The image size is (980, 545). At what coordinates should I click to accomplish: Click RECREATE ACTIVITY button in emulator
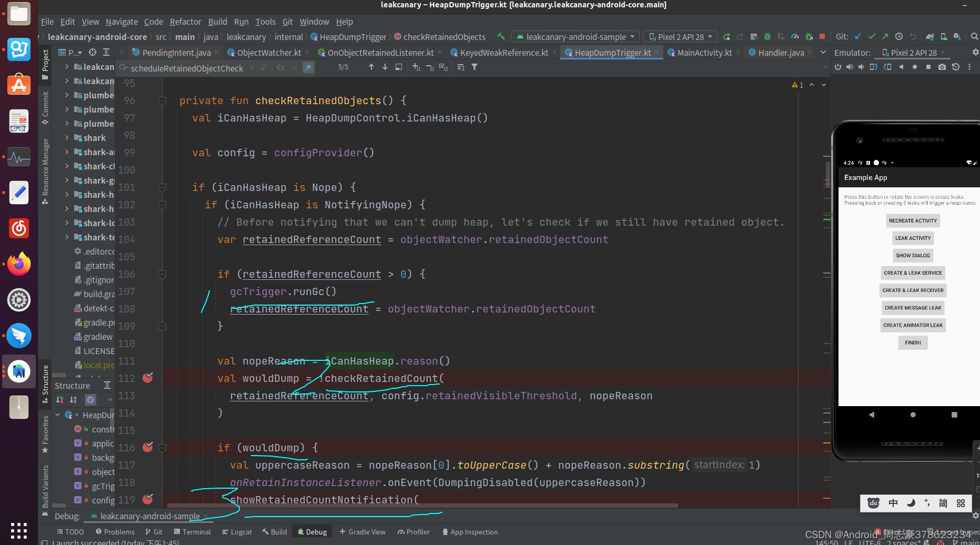(913, 221)
